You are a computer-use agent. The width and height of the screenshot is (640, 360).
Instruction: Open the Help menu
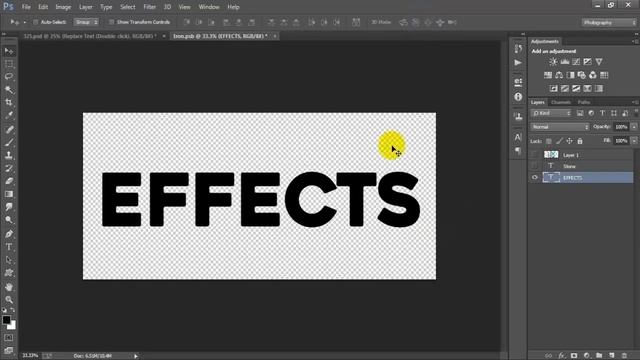[233, 7]
